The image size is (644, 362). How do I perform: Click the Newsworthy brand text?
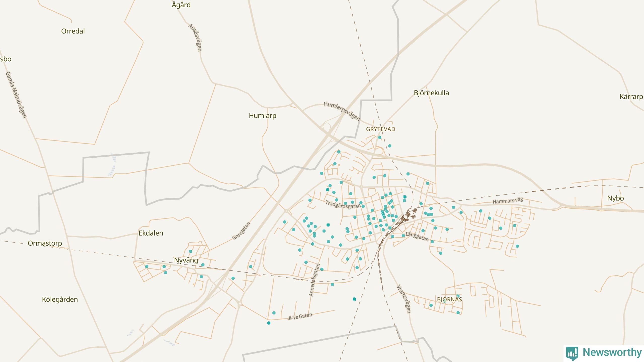tap(612, 352)
